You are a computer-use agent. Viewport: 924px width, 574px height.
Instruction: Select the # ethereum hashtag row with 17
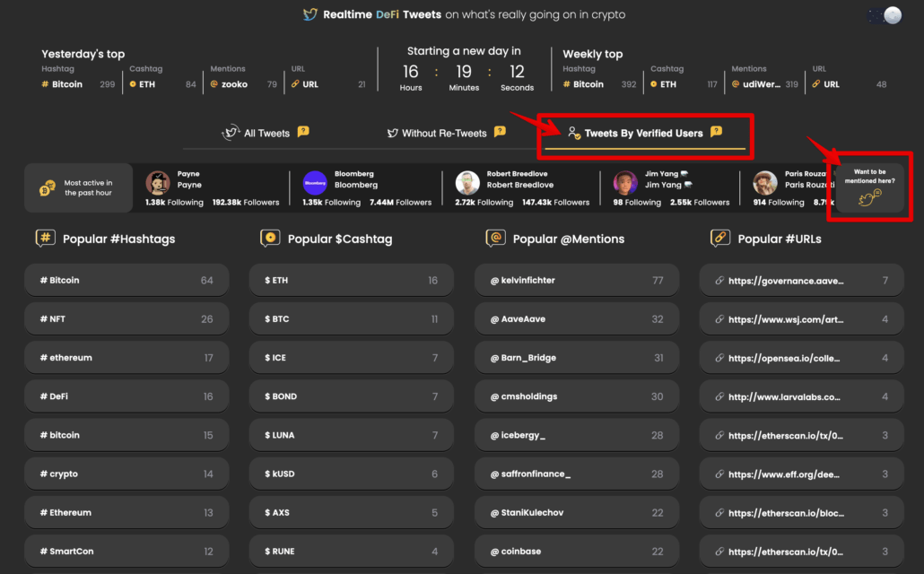[x=126, y=358]
